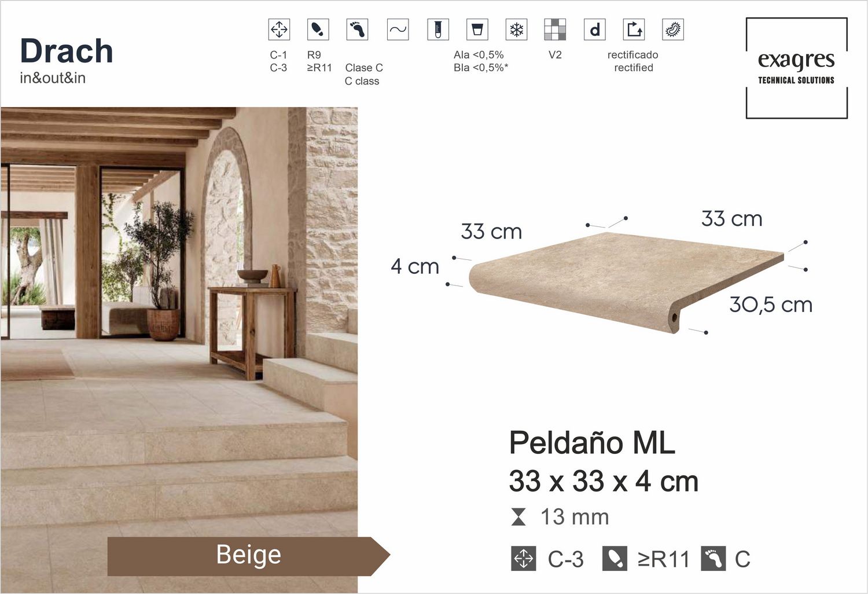Screen dimensions: 868x594
Task: Click the large ≥R11 value in the bottom row
Action: (x=663, y=559)
